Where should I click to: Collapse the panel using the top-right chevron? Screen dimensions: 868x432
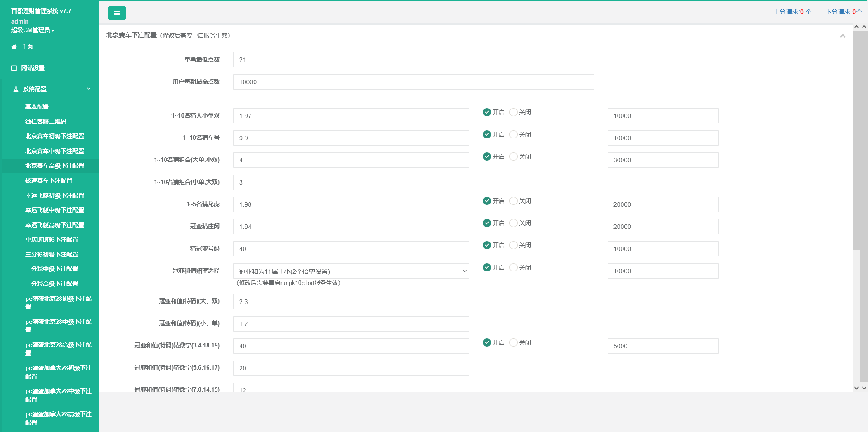pyautogui.click(x=843, y=36)
